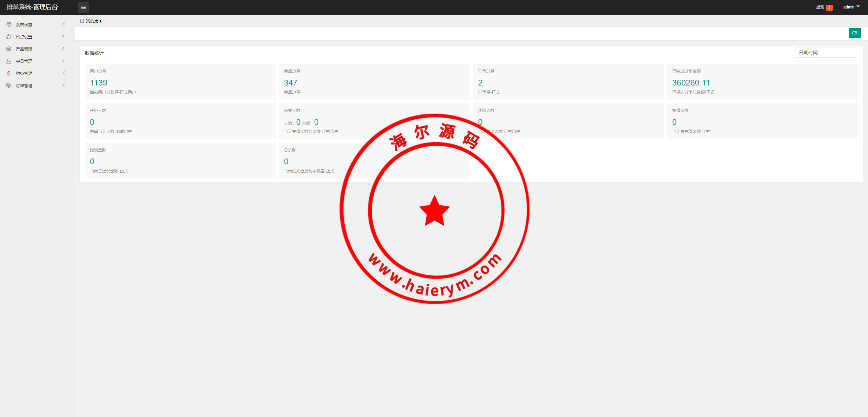
Task: Expand the 系统设置 chevron arrow
Action: click(63, 24)
